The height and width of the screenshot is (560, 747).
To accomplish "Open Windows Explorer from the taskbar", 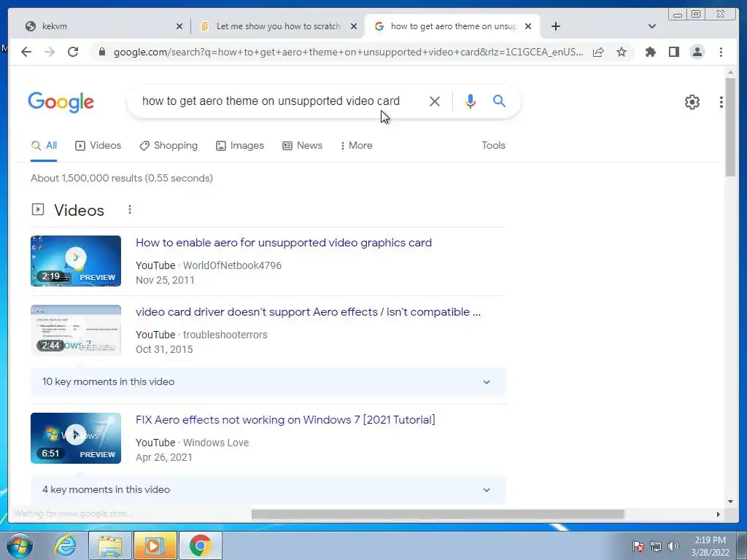I will (x=110, y=545).
